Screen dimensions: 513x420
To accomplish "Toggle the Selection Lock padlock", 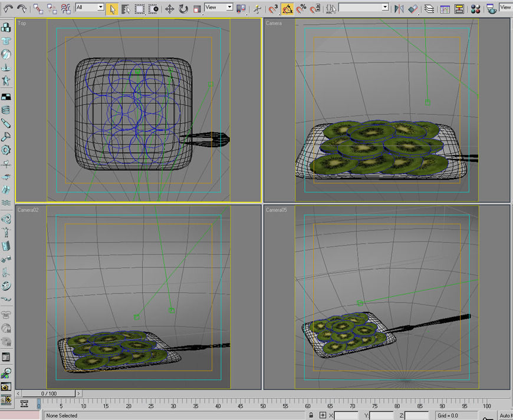I will pyautogui.click(x=311, y=415).
